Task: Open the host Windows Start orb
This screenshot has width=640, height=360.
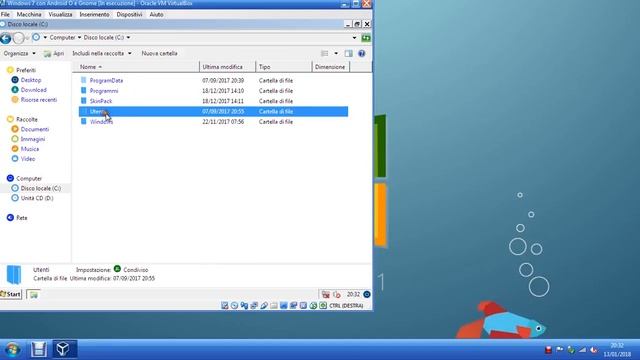Action: pyautogui.click(x=12, y=349)
